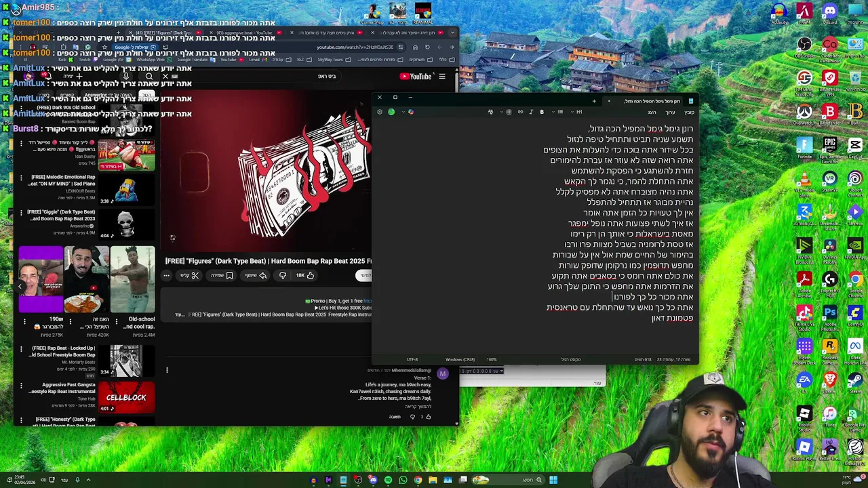
Task: Open Fortnite desktop shortcut
Action: click(x=804, y=148)
